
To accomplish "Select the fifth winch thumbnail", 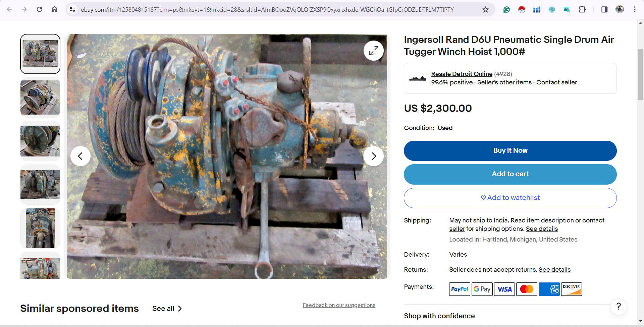I will 40,228.
